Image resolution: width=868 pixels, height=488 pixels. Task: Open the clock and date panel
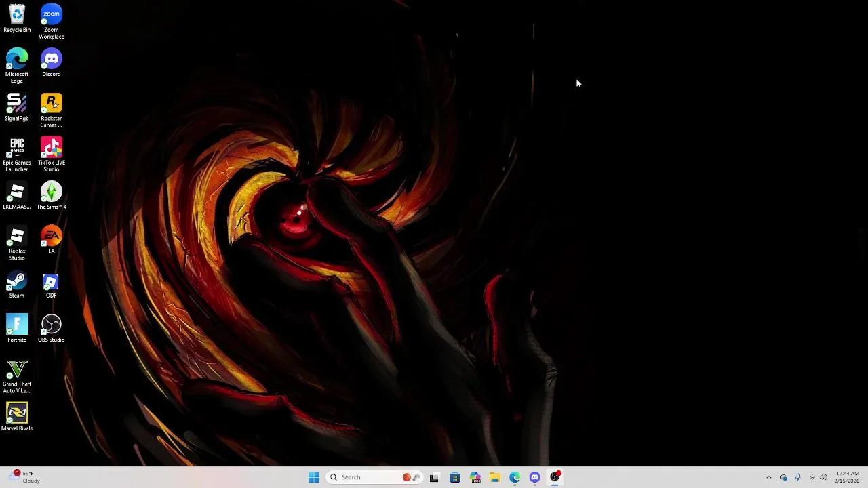click(x=847, y=477)
